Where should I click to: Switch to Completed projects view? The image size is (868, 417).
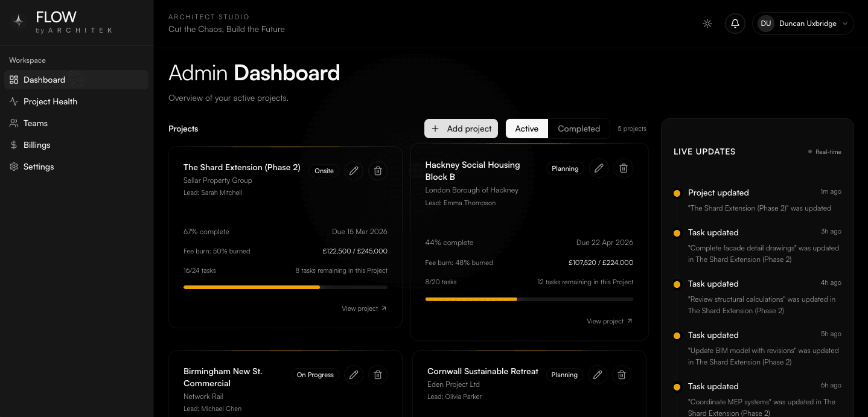(x=578, y=129)
